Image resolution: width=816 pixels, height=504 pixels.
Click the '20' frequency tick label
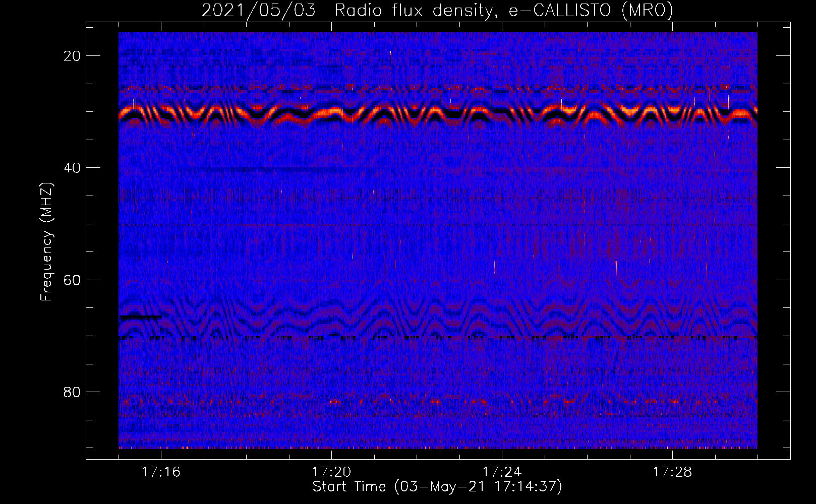pos(73,56)
